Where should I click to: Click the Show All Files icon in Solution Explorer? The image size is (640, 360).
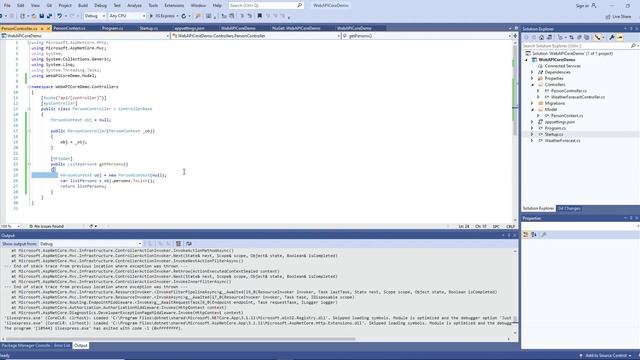587,37
